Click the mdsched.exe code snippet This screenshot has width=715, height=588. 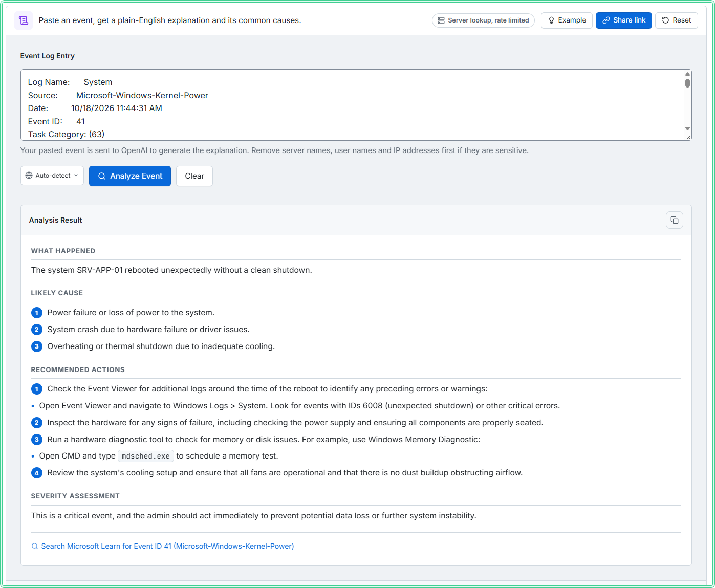[146, 456]
